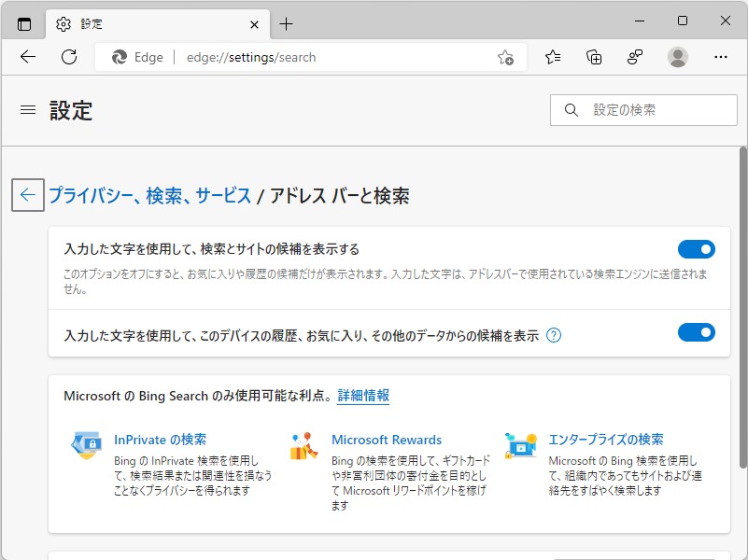Open the profile avatar menu

pos(677,57)
